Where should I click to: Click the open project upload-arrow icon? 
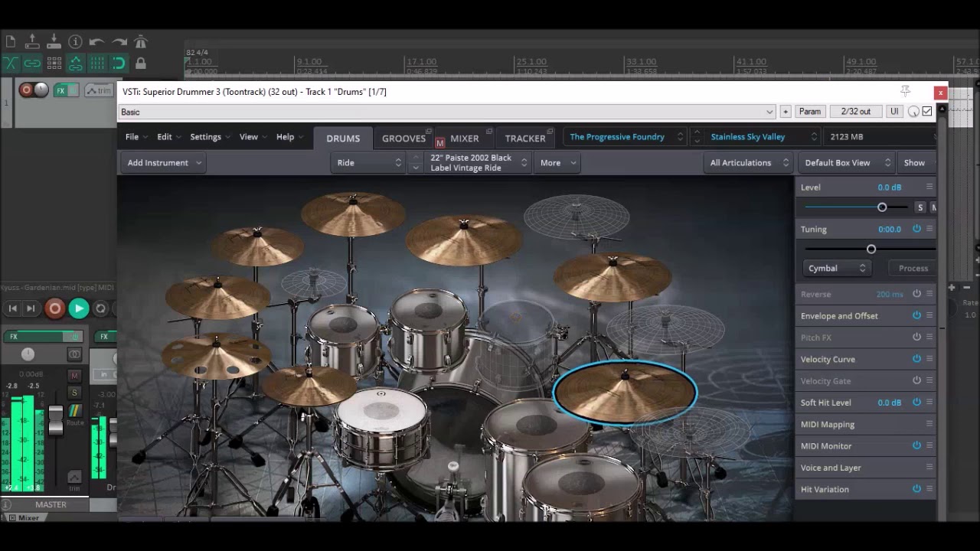[32, 41]
